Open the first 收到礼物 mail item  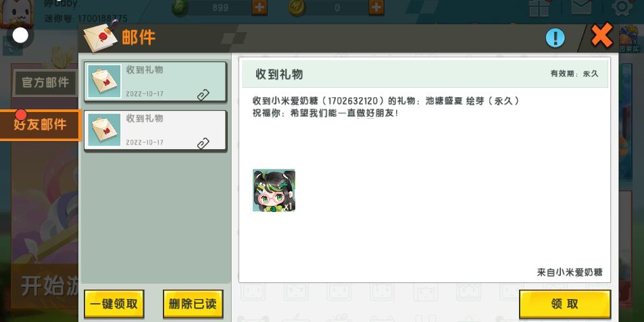[155, 82]
